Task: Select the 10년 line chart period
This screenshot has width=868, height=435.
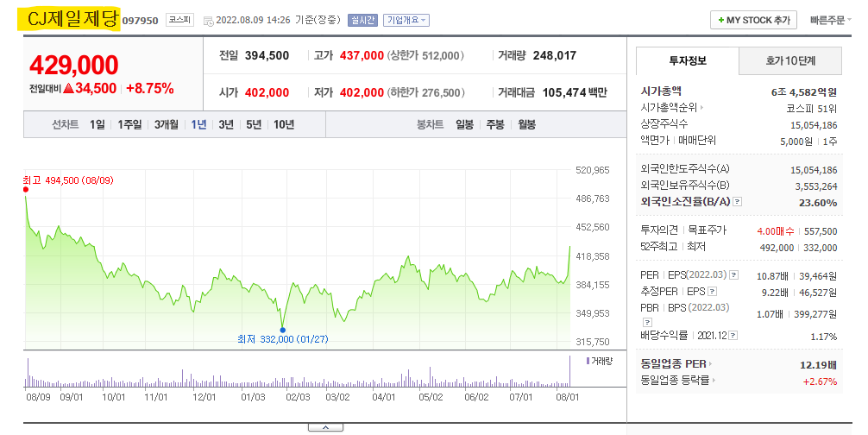Action: coord(283,124)
